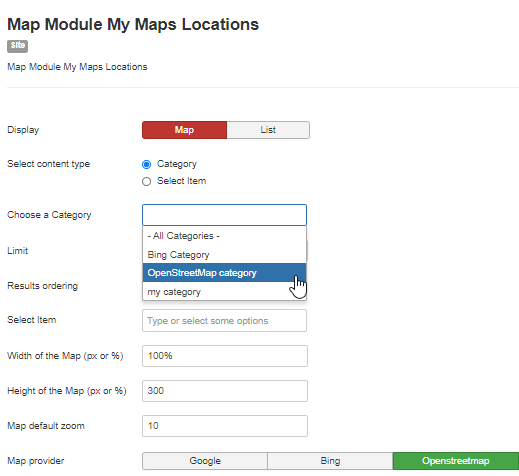Screen dimensions: 519x476
Task: Switch Display to List
Action: click(268, 130)
